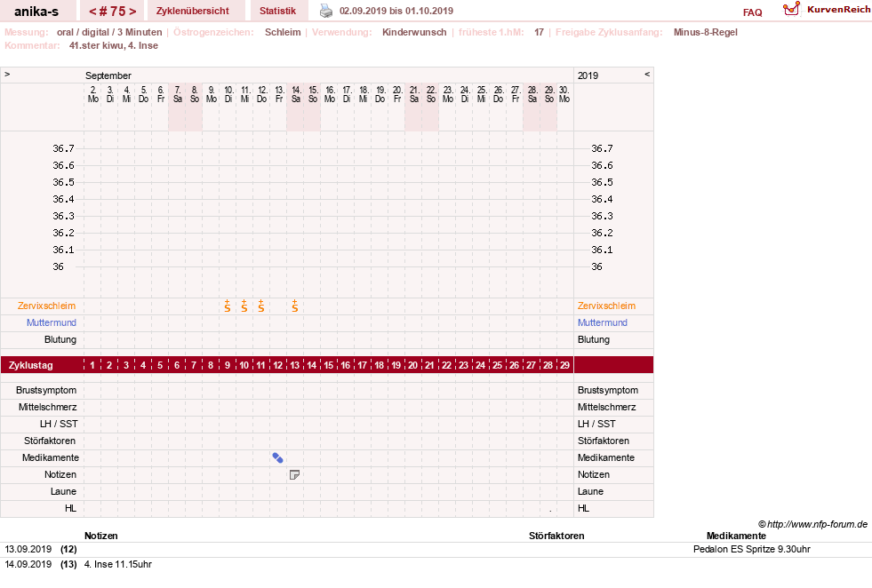Select cycle day 1 in Zyklustag bar
Image resolution: width=872 pixels, height=588 pixels.
[x=92, y=365]
